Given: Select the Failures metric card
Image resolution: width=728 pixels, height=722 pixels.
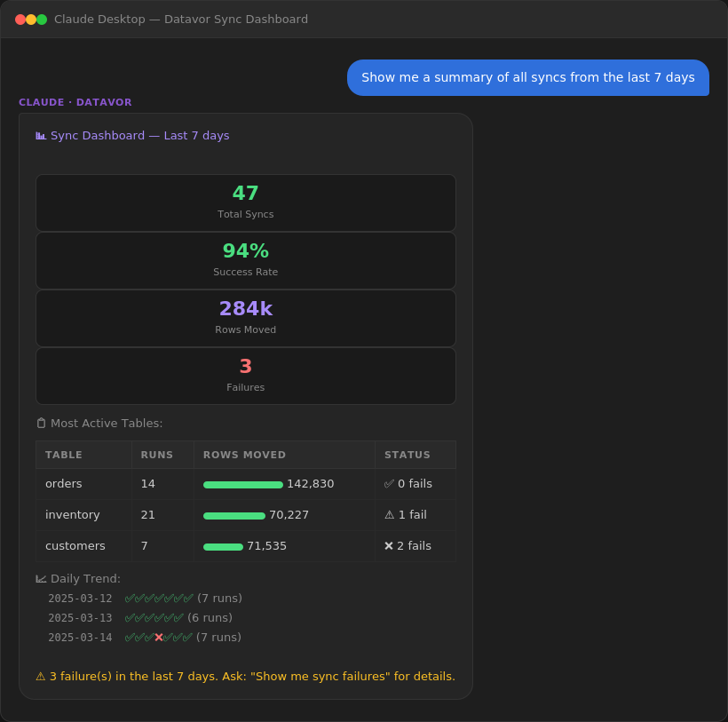Looking at the screenshot, I should click(246, 375).
